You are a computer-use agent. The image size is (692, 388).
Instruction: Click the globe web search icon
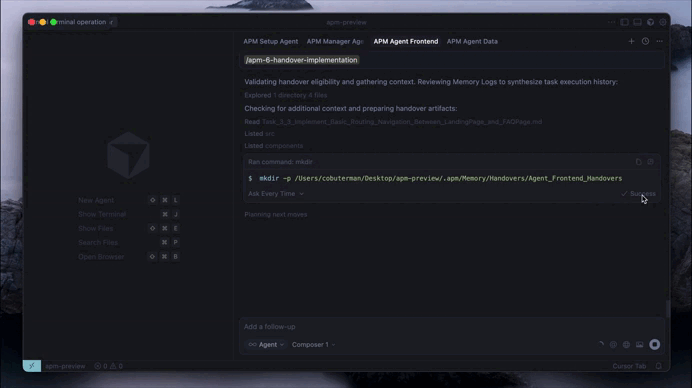626,344
